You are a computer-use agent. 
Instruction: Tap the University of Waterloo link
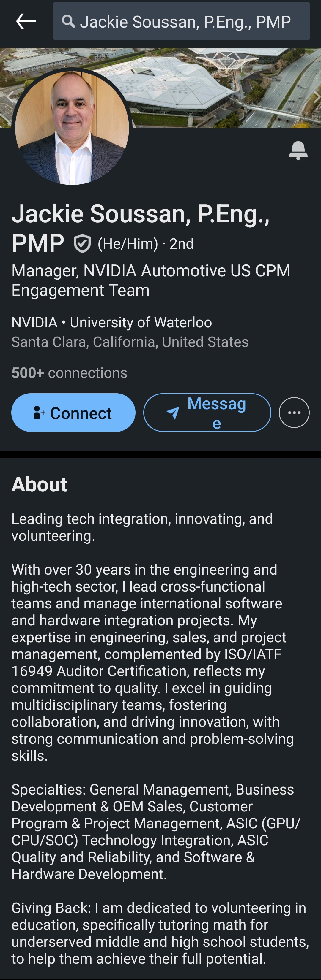[x=141, y=323]
